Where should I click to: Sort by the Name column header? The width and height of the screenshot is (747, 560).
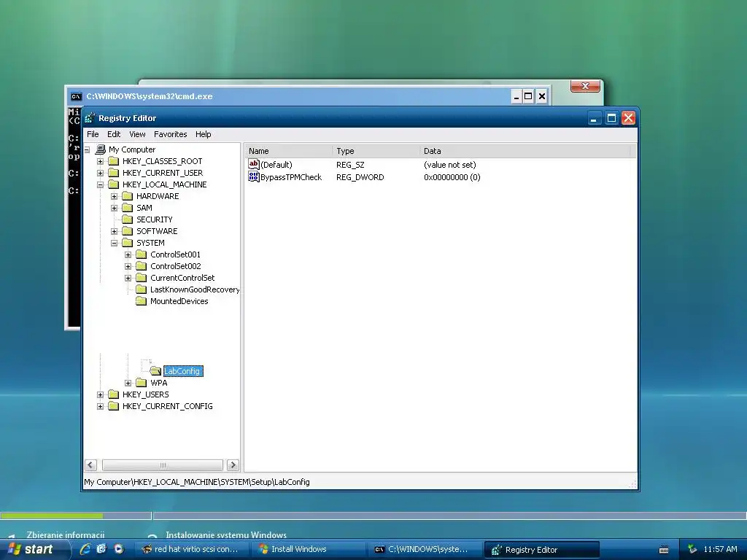288,151
